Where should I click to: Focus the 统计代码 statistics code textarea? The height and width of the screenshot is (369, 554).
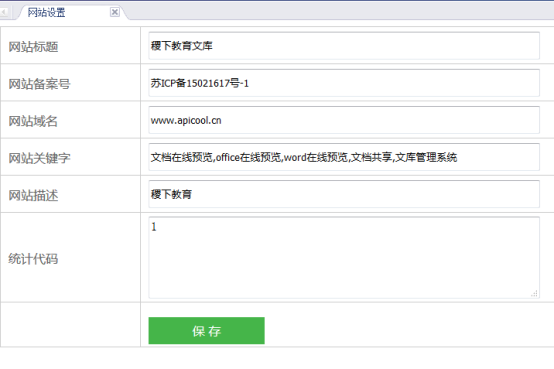344,258
